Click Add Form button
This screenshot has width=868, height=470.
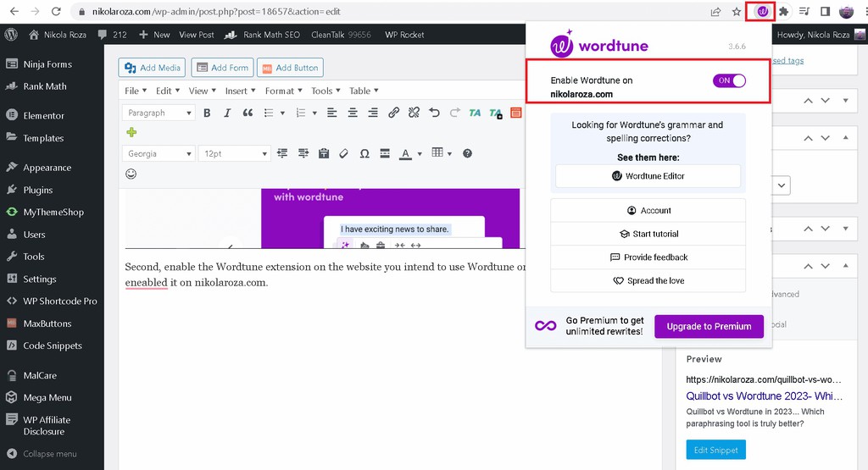click(223, 68)
